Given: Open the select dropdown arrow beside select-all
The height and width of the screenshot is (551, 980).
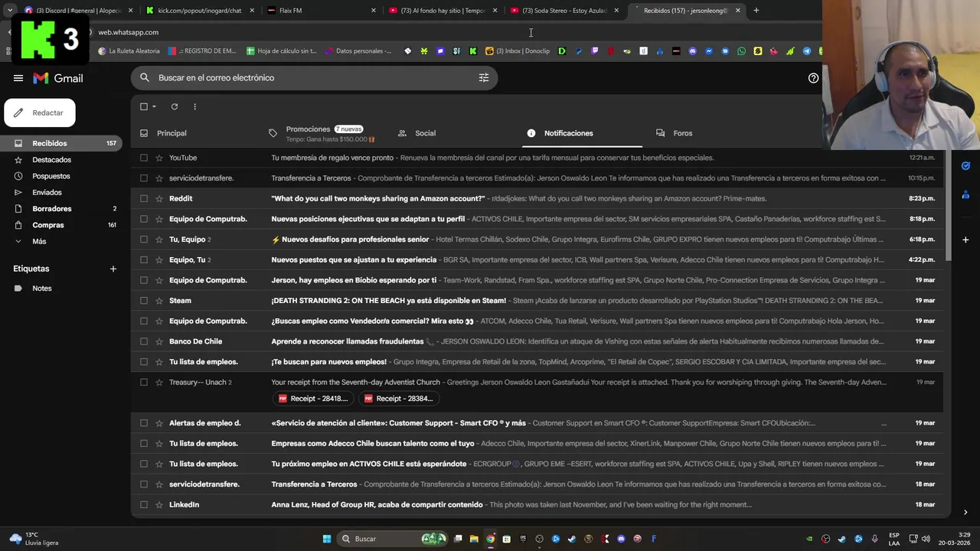Looking at the screenshot, I should pyautogui.click(x=154, y=106).
